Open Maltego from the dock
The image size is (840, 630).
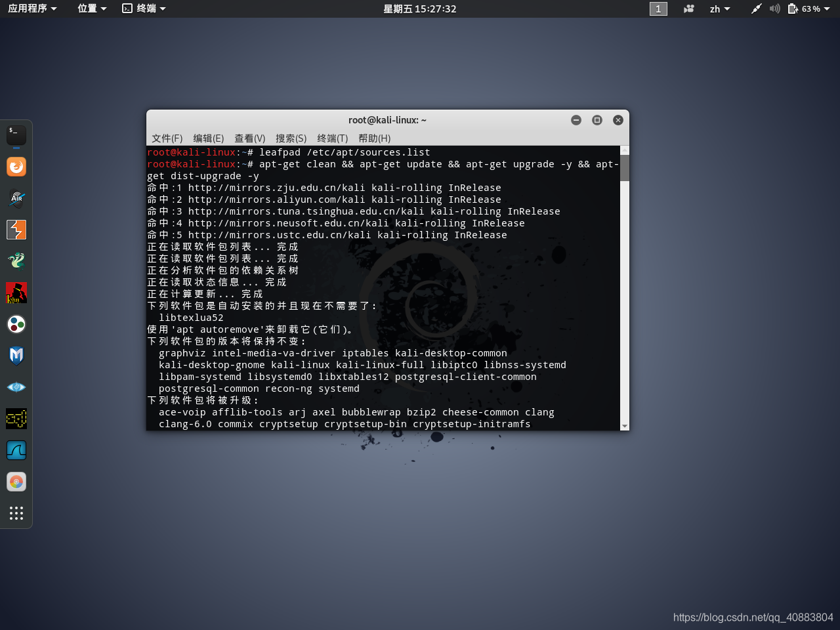[x=16, y=324]
